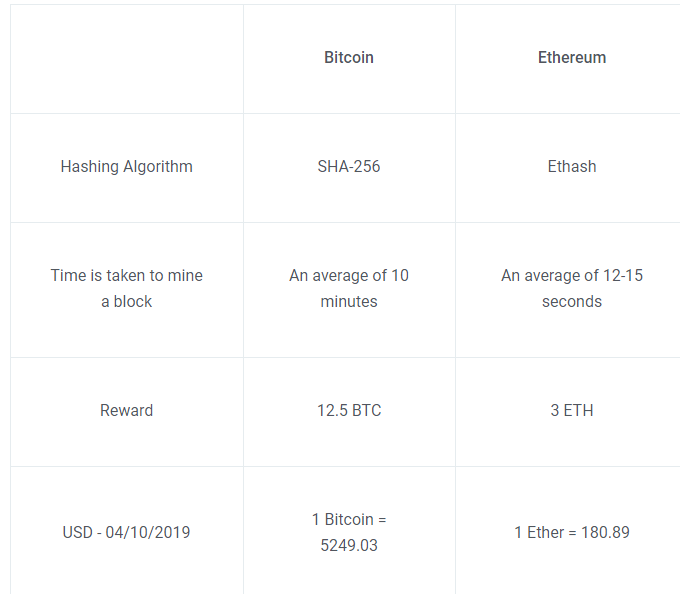680x594 pixels.
Task: Click the empty top-left header cell
Action: (126, 58)
